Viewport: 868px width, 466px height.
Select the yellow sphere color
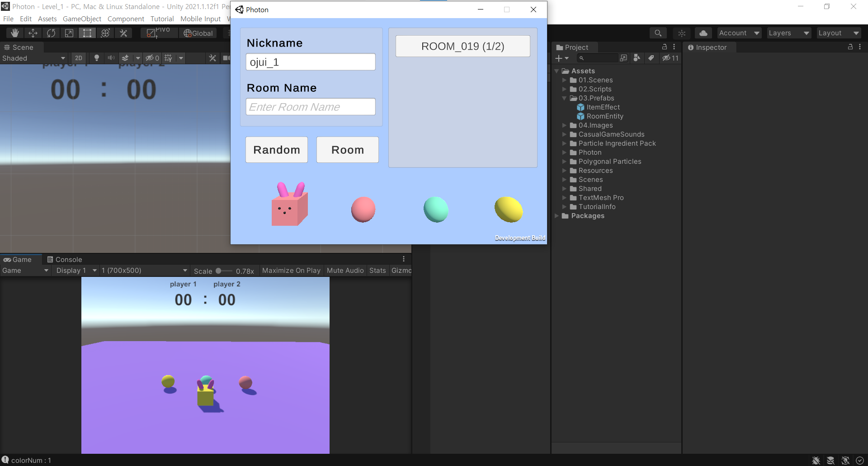click(509, 209)
